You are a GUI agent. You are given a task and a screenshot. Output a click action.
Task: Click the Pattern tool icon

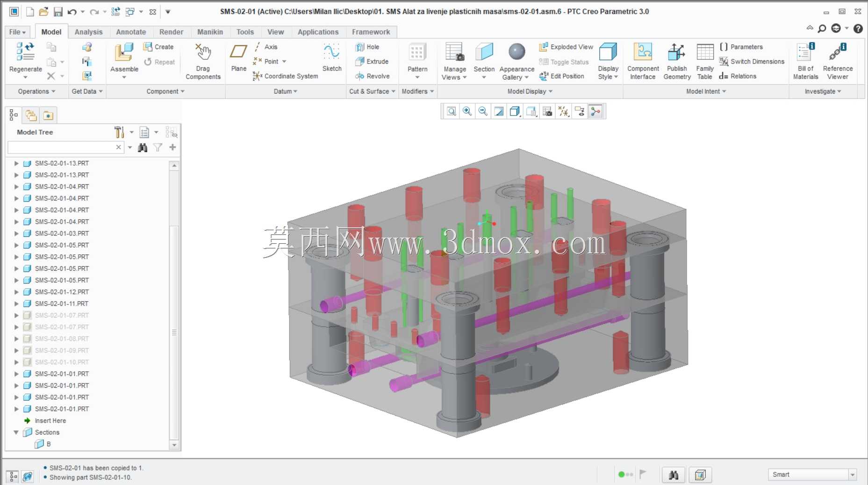pyautogui.click(x=417, y=52)
